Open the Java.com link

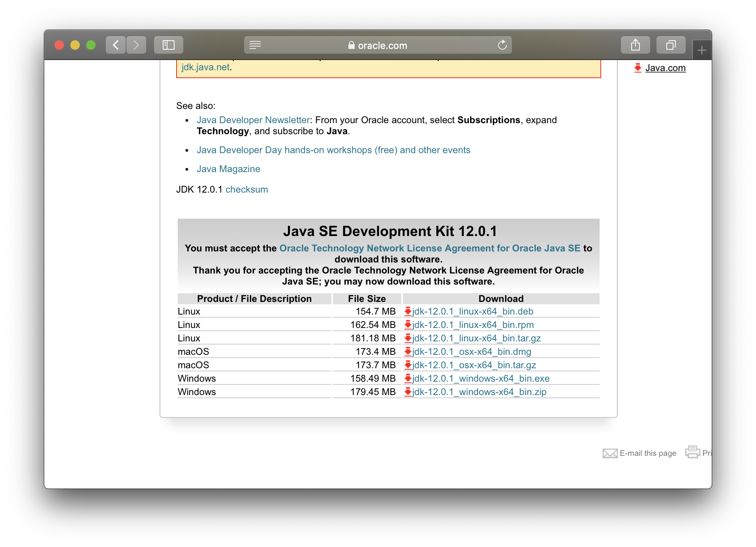pos(665,68)
